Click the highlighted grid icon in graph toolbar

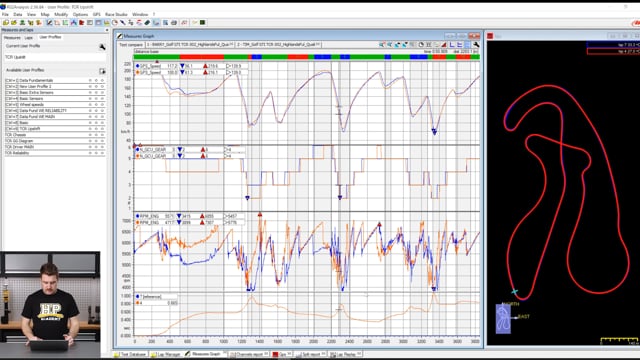(x=468, y=44)
